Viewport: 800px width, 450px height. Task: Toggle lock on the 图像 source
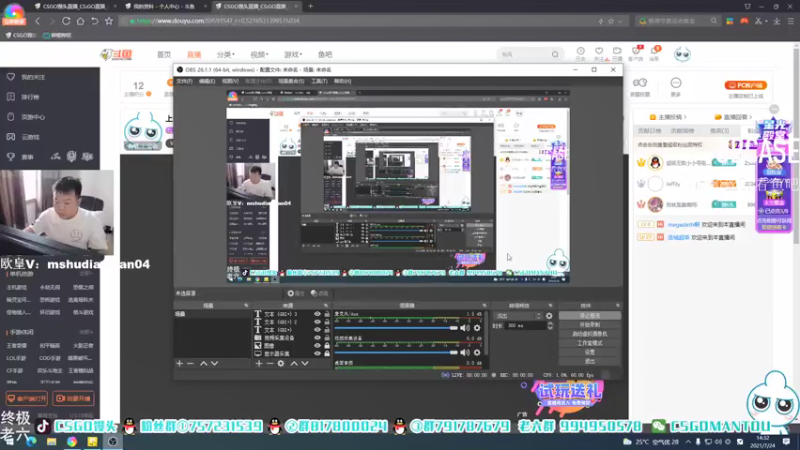click(327, 345)
